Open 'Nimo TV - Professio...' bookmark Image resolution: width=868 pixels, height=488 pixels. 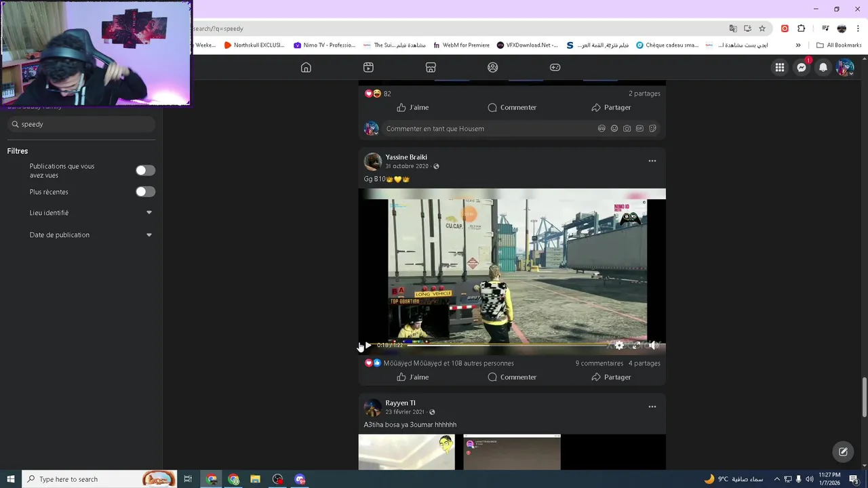point(324,45)
